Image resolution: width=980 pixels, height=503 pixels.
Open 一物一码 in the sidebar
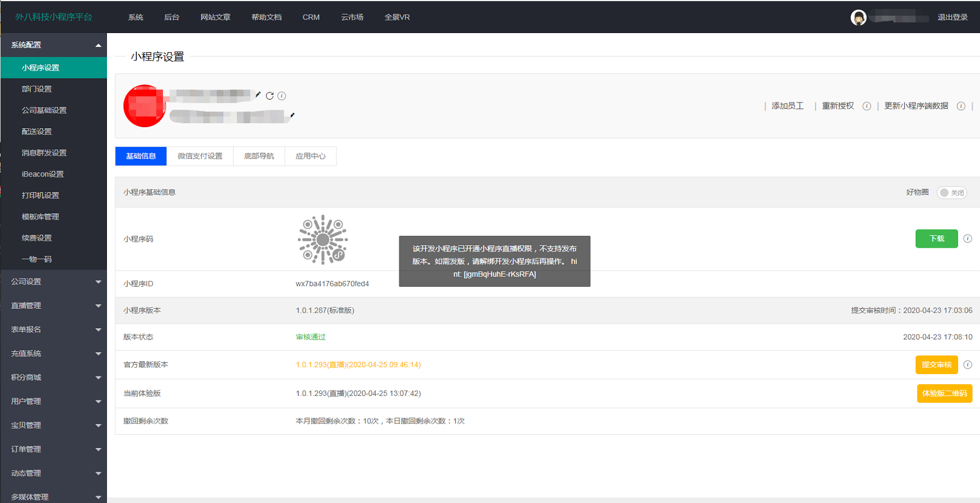pos(53,259)
